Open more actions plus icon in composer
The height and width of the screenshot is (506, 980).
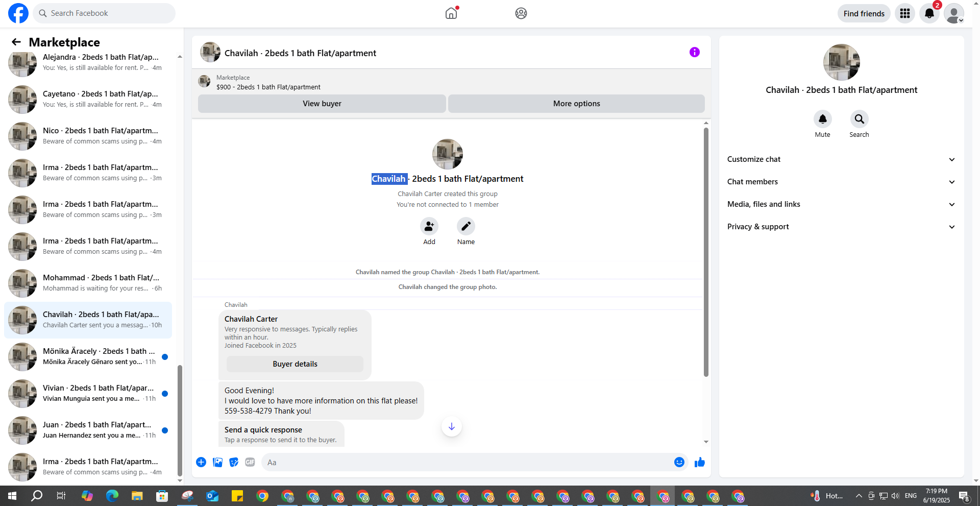coord(201,462)
